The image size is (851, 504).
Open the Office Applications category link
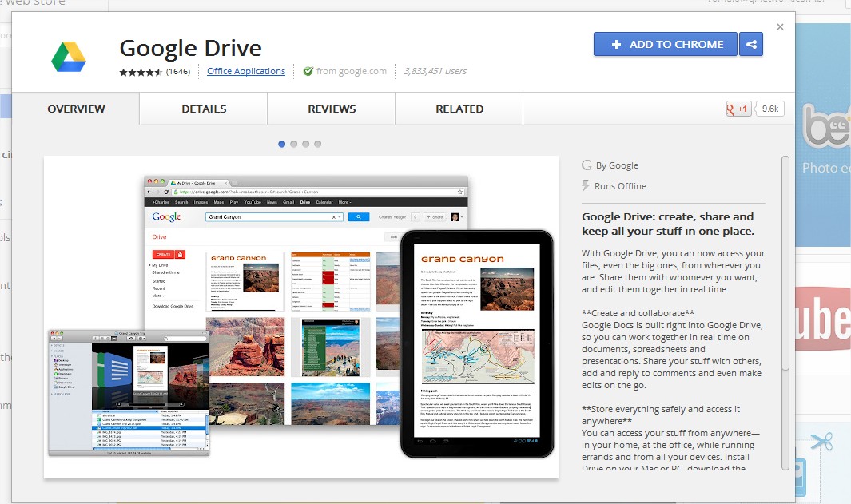click(x=246, y=71)
